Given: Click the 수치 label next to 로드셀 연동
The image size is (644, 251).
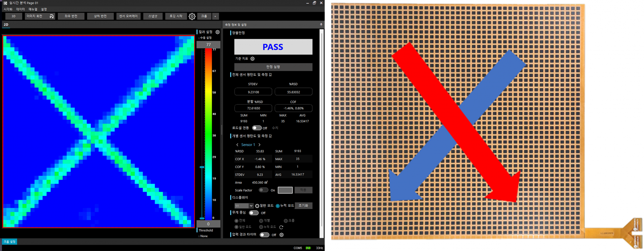Looking at the screenshot, I should pos(275,128).
